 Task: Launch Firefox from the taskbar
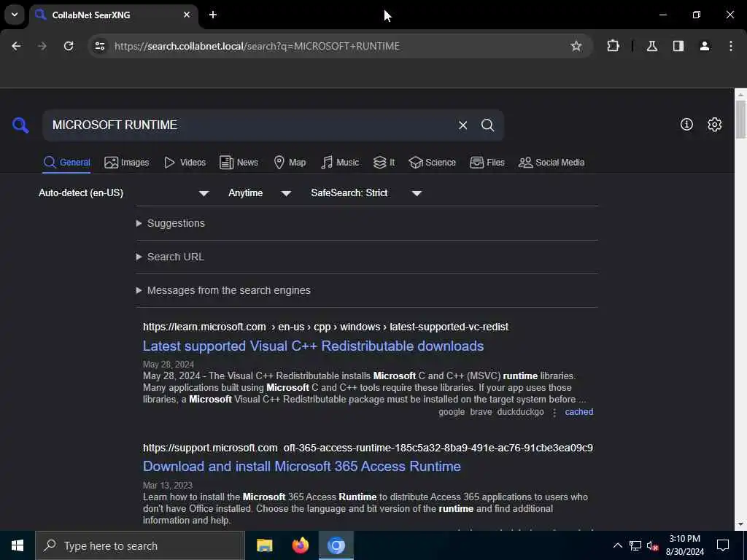300,545
